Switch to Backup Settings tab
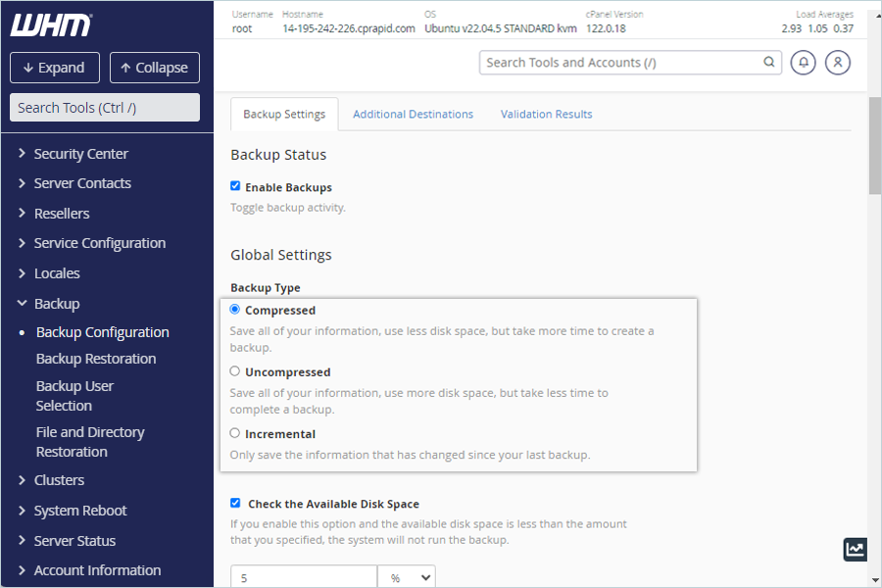Image resolution: width=882 pixels, height=588 pixels. (x=284, y=115)
